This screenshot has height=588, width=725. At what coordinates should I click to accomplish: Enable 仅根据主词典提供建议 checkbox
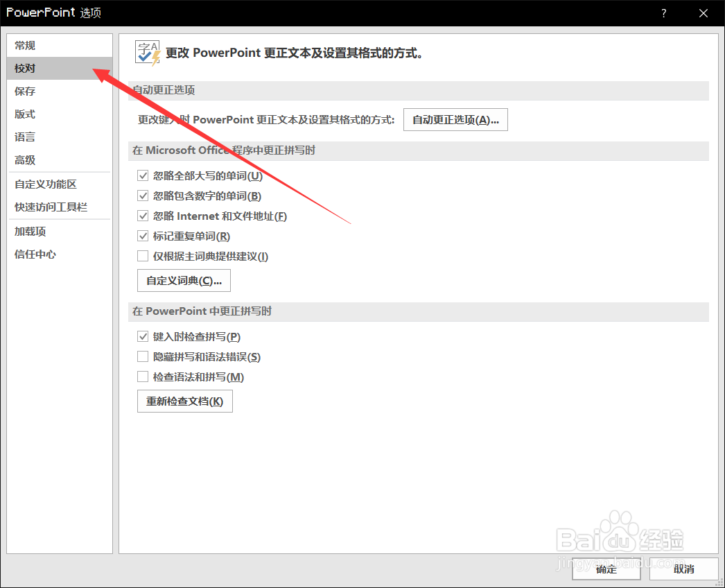[143, 257]
